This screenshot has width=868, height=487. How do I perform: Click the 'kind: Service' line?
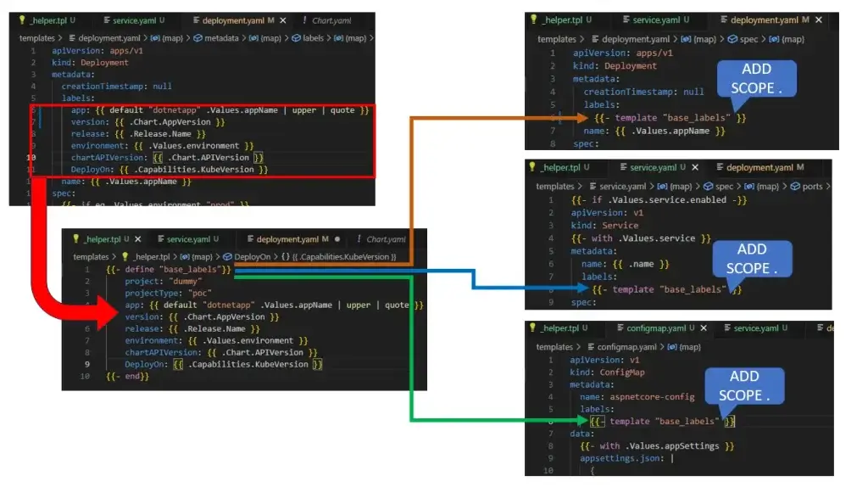click(x=604, y=225)
